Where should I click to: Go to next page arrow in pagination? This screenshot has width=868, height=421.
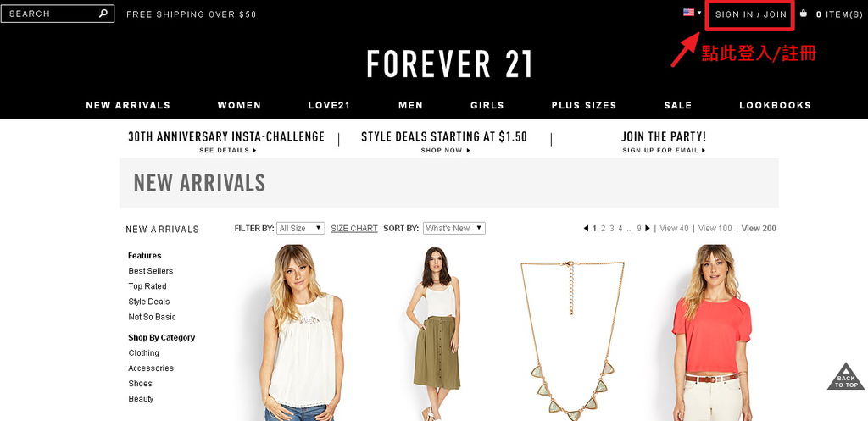648,228
